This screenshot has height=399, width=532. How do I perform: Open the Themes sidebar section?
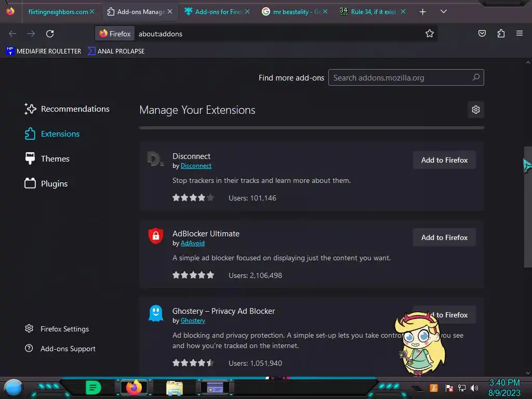point(47,158)
